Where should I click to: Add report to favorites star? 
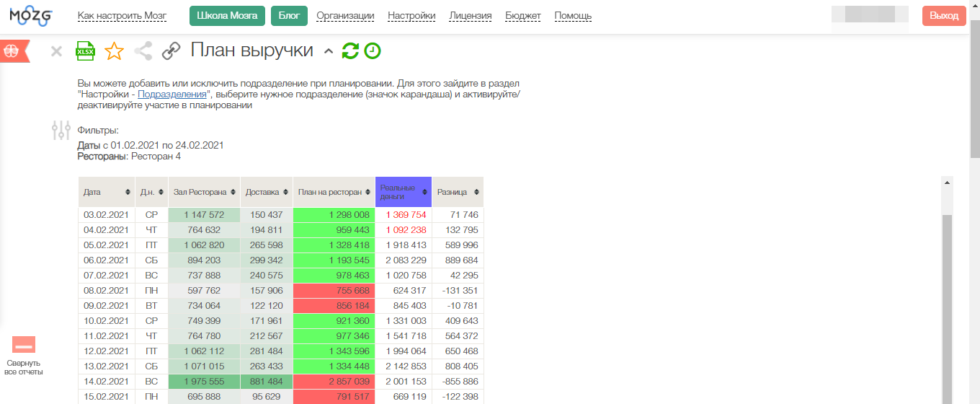click(114, 51)
